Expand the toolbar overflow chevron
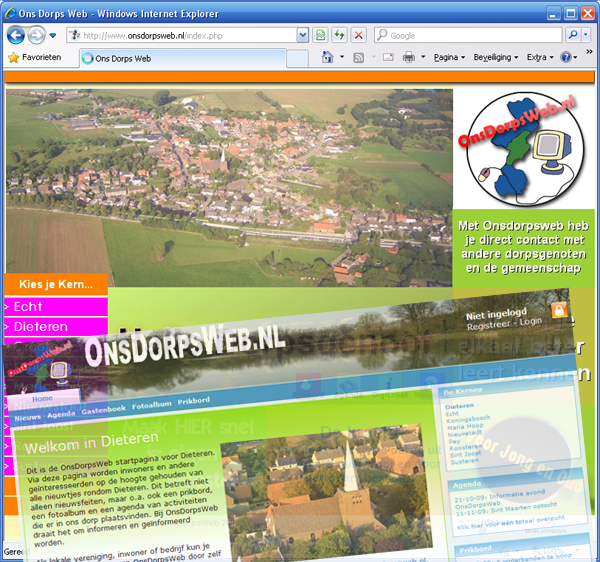Screen dimensions: 600x562 (x=589, y=52)
